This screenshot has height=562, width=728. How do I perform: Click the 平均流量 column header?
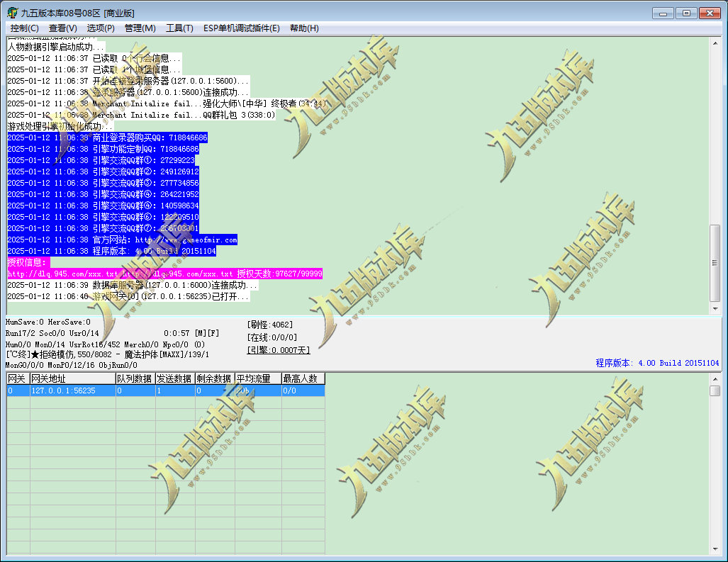258,378
